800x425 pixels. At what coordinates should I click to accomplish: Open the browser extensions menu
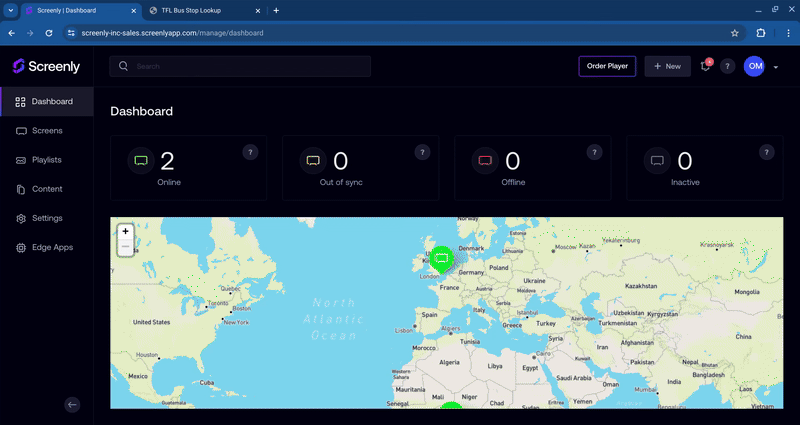[761, 33]
